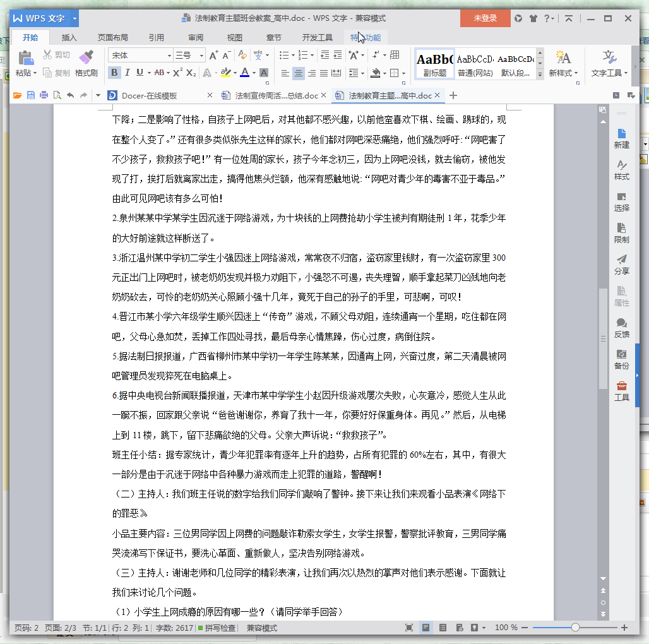Open the 备份 backup sidebar icon
Image resolution: width=649 pixels, height=644 pixels.
[x=621, y=360]
